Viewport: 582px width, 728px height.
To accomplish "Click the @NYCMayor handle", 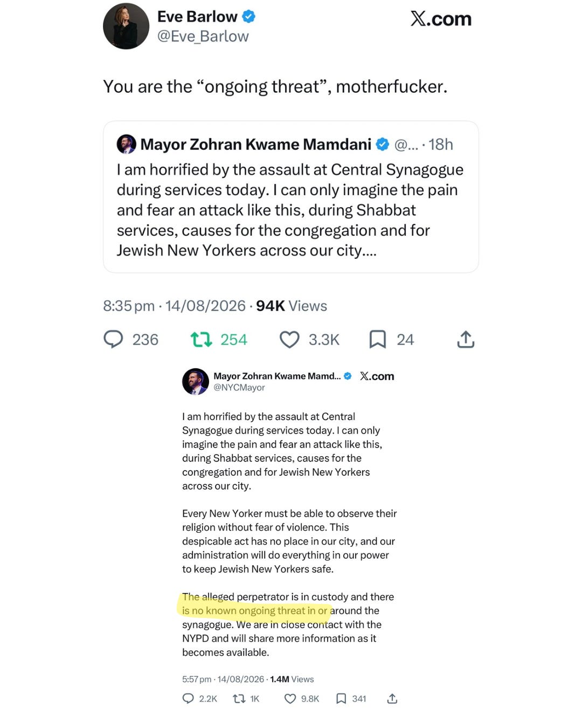I will pos(239,387).
